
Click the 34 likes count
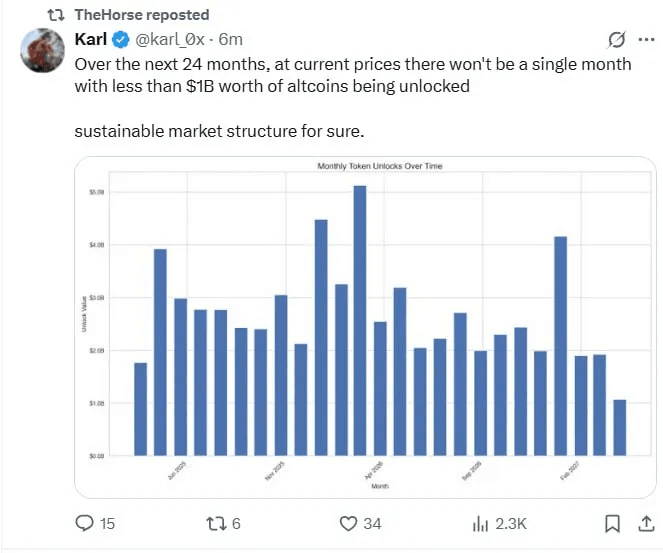372,522
